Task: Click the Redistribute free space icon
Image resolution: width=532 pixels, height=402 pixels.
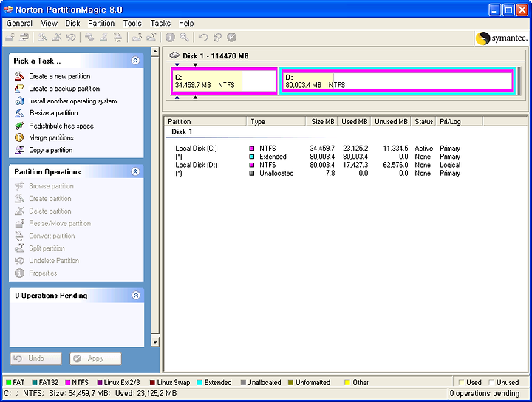Action: (x=19, y=126)
